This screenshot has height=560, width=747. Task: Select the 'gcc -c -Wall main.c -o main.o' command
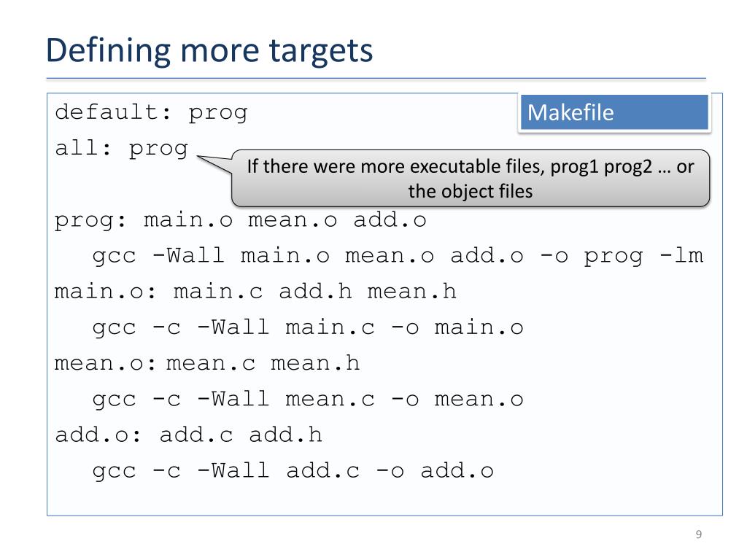pyautogui.click(x=308, y=328)
